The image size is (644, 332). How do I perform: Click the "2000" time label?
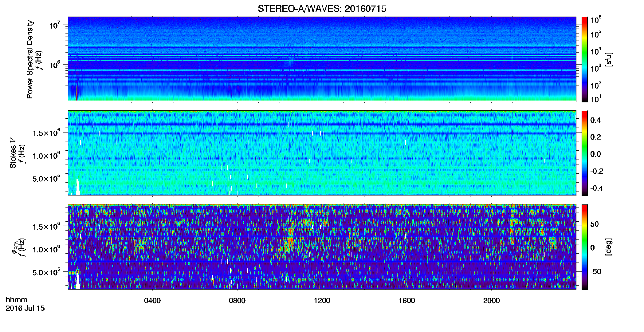[492, 301]
